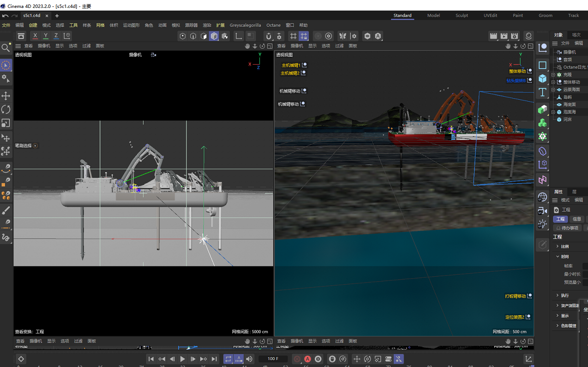This screenshot has height=367, width=588.
Task: Go to the start of the animation
Action: [151, 359]
